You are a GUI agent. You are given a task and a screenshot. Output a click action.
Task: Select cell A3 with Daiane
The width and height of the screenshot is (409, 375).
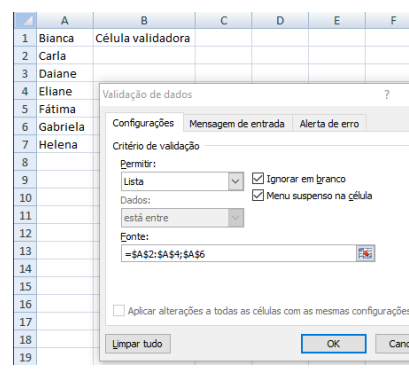click(65, 73)
